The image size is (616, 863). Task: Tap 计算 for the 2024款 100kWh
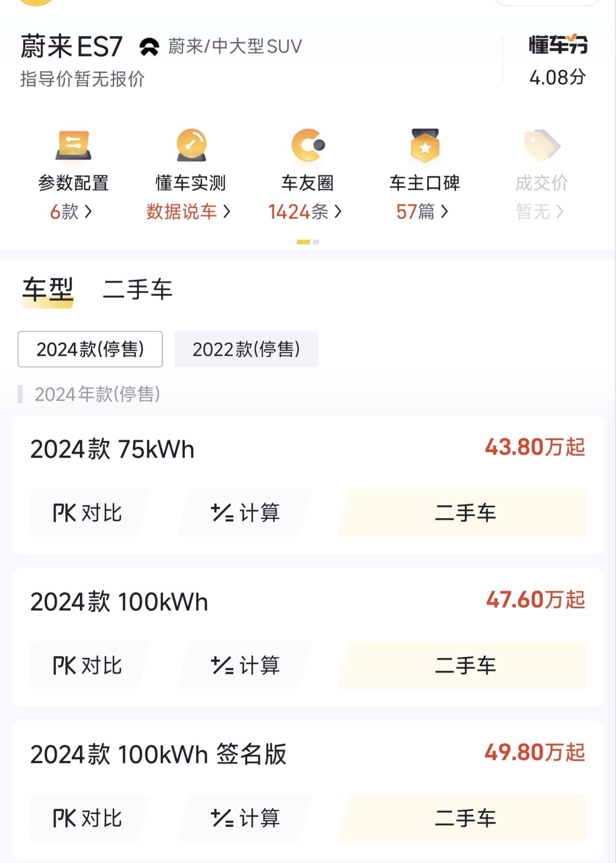[244, 665]
